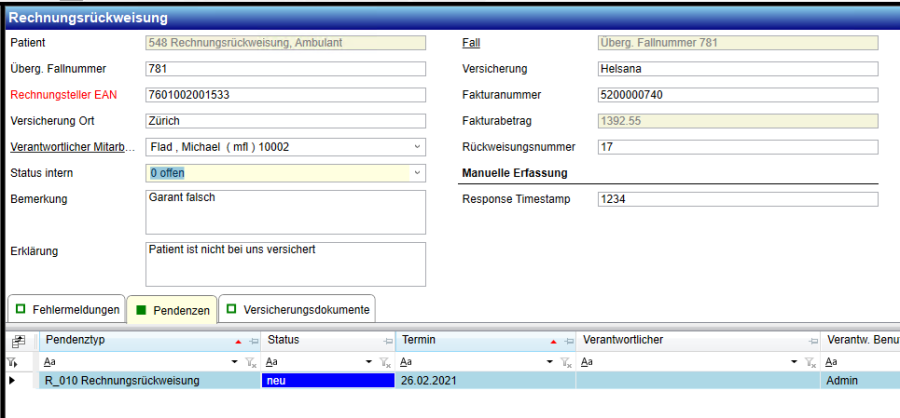Sort by Verantwortlicher column header
The image size is (900, 418).
click(697, 341)
